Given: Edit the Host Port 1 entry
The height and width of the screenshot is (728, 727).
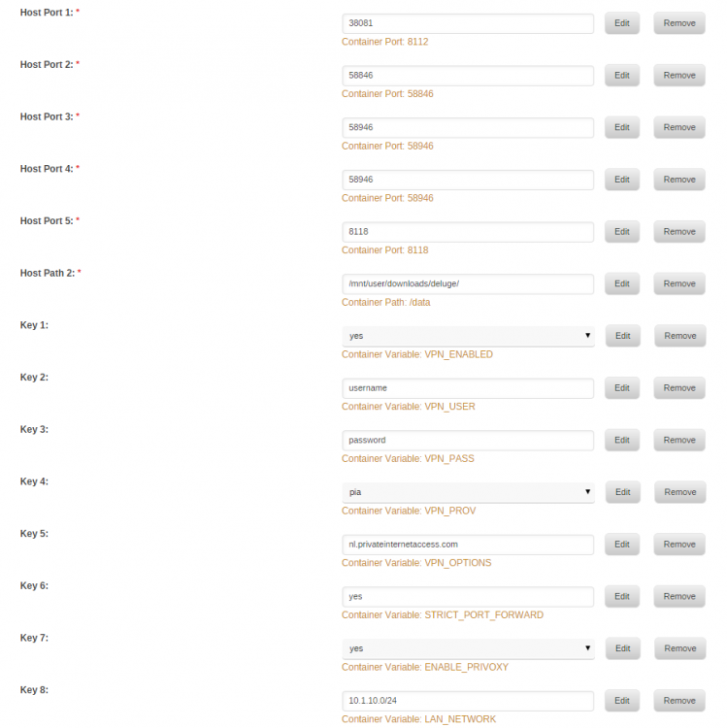Looking at the screenshot, I should (x=622, y=23).
